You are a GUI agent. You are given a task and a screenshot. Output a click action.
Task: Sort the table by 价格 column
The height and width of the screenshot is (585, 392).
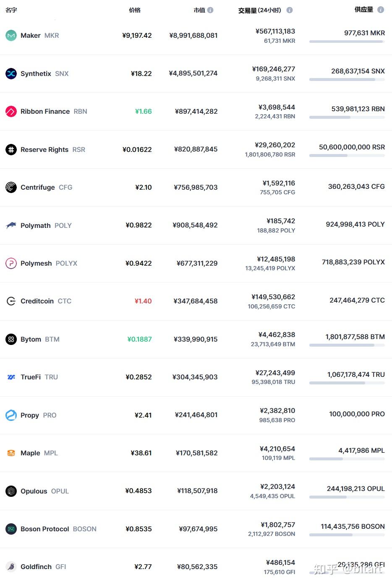point(135,10)
